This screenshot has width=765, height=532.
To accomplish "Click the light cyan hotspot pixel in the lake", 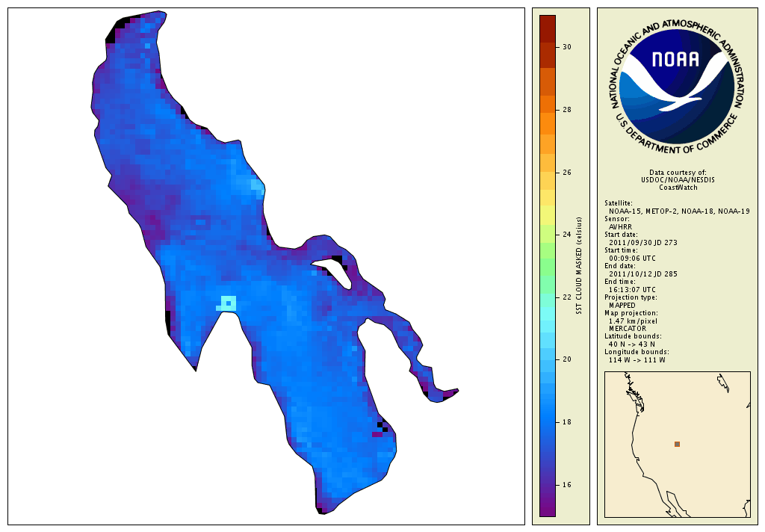I will [x=229, y=303].
